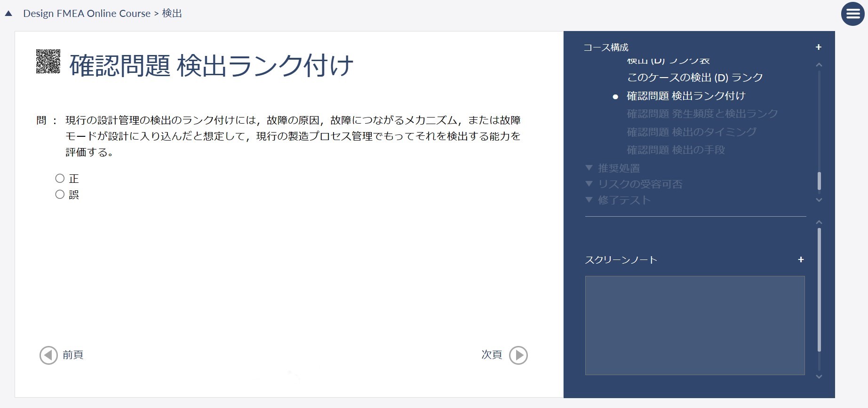Click the up triangle before Design FMEA breadcrumb
This screenshot has height=408, width=868.
[x=8, y=14]
